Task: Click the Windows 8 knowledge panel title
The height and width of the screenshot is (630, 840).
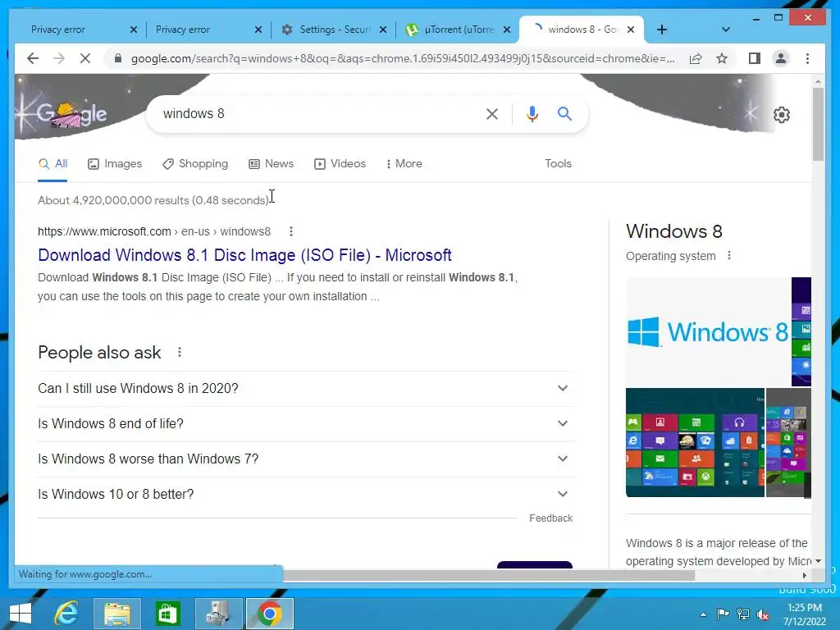Action: coord(674,231)
